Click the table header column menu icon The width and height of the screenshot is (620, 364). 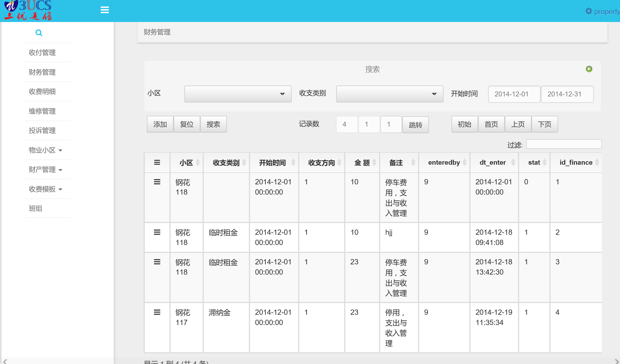[157, 162]
